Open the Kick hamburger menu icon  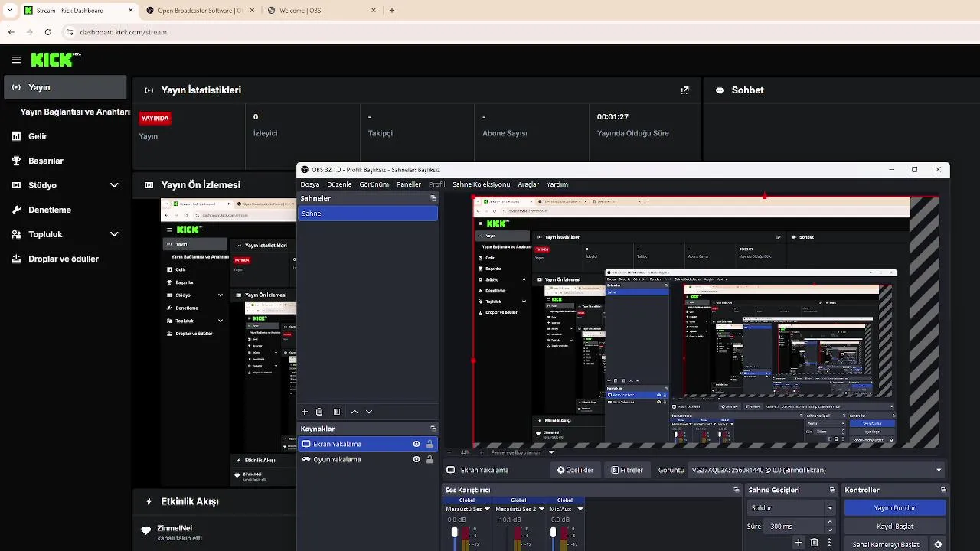tap(16, 60)
